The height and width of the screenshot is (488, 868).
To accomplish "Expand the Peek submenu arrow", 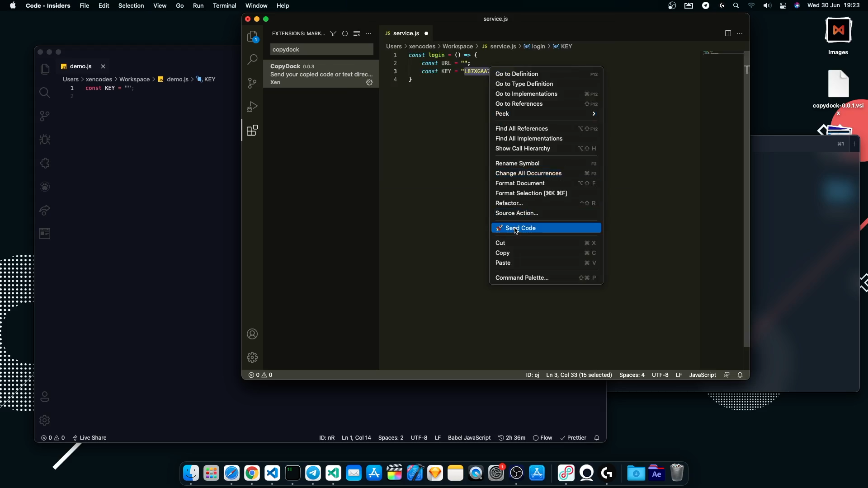I will 594,114.
